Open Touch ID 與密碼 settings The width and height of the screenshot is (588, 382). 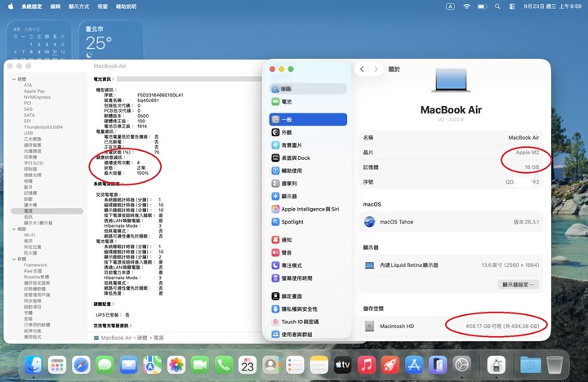click(308, 322)
